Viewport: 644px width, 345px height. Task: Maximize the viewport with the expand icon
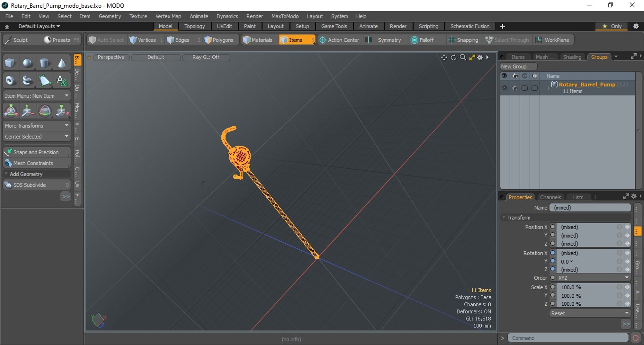[472, 57]
